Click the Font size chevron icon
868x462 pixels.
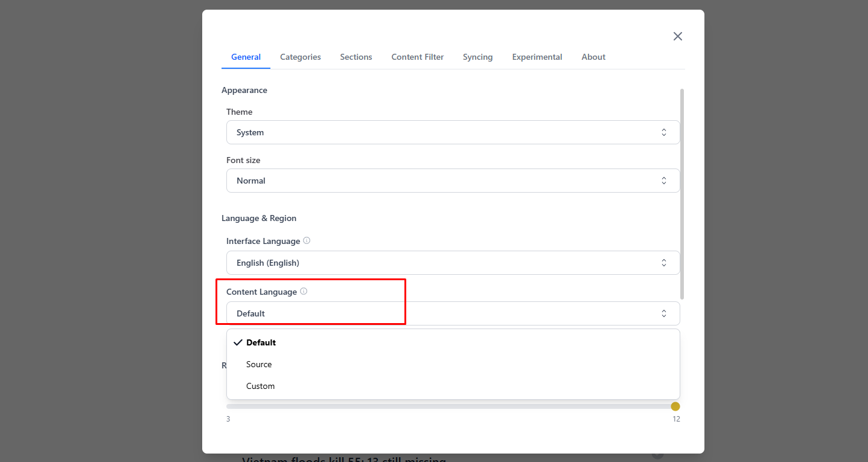[x=664, y=181]
